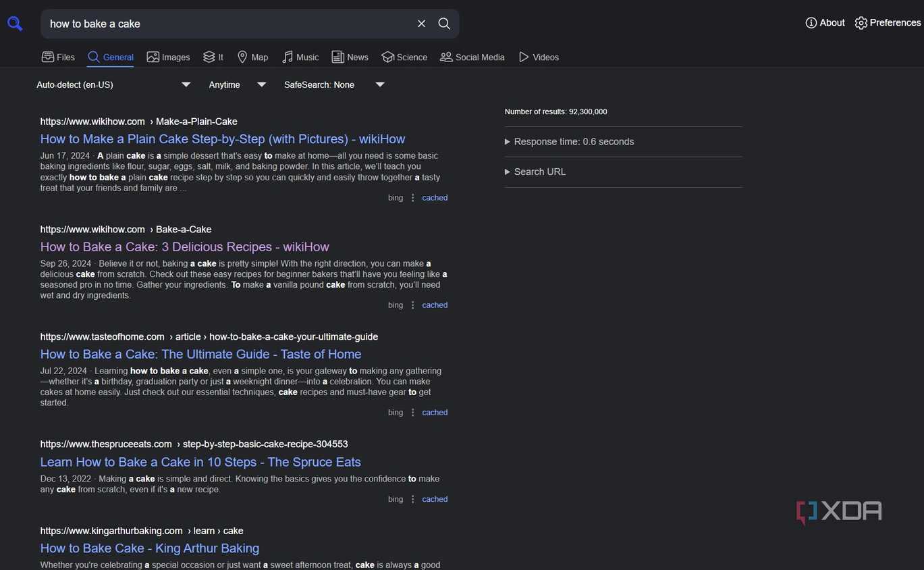This screenshot has width=924, height=570.
Task: Open the Taste of Home Ultimate Guide result
Action: coord(200,354)
